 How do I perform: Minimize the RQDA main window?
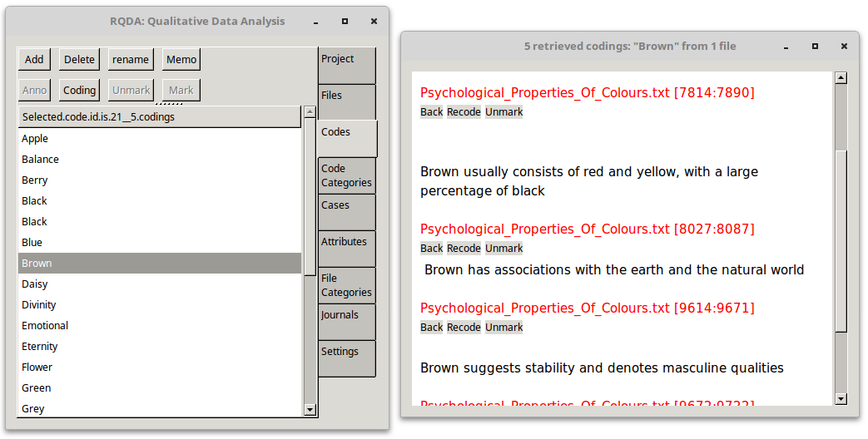click(315, 22)
